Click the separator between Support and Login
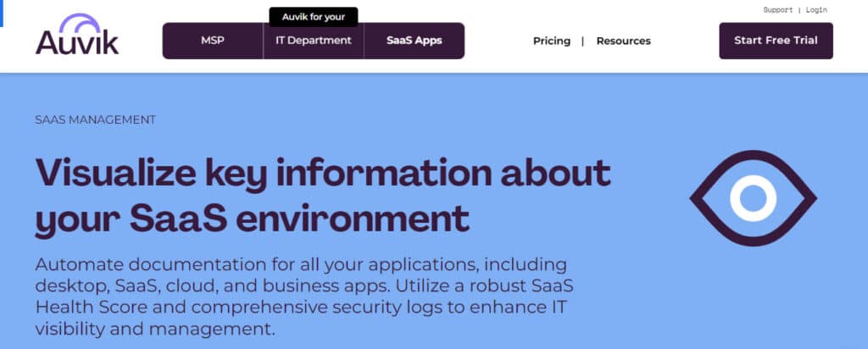Viewport: 868px width, 349px height. [798, 10]
